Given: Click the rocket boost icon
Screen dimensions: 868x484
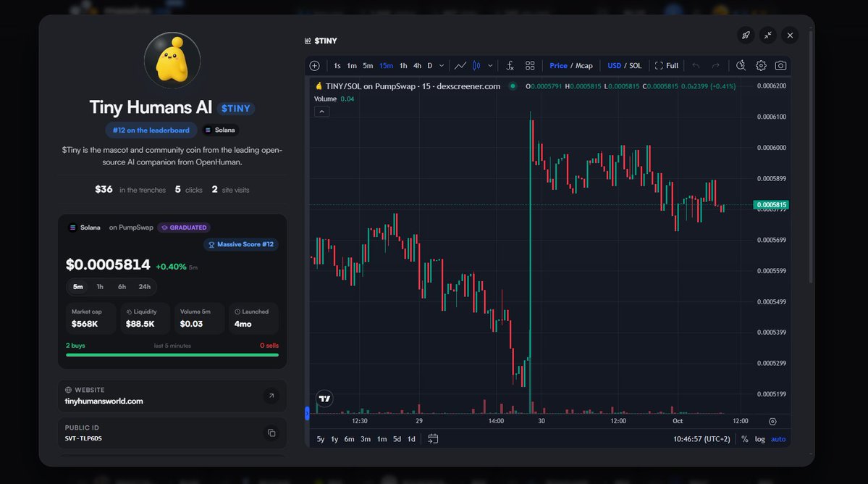Looking at the screenshot, I should 746,36.
